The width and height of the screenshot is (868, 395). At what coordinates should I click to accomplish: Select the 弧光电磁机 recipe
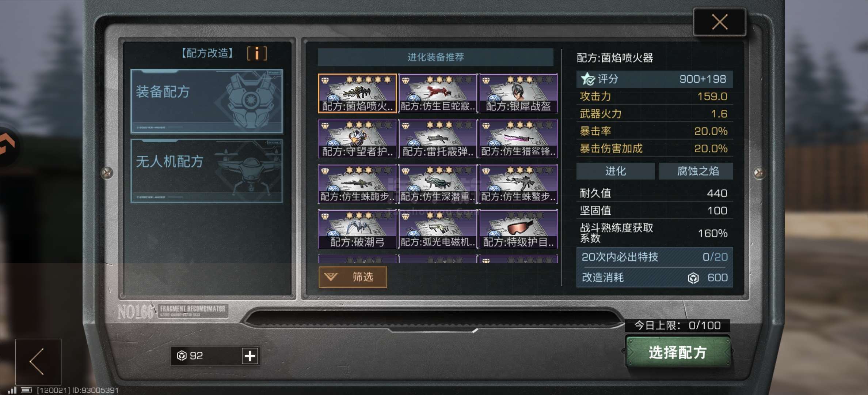tap(438, 229)
